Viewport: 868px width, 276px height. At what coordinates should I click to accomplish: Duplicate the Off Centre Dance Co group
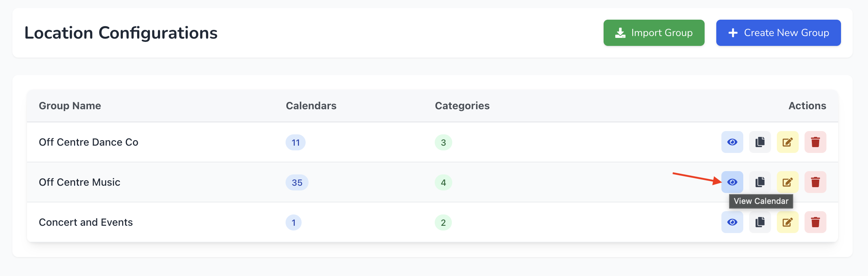[760, 142]
